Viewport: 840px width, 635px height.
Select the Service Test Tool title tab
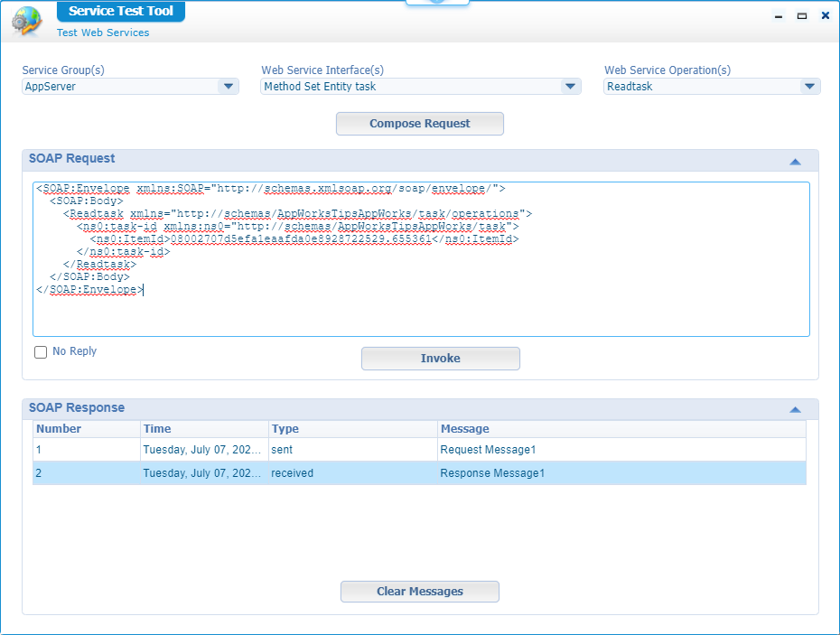pyautogui.click(x=120, y=12)
